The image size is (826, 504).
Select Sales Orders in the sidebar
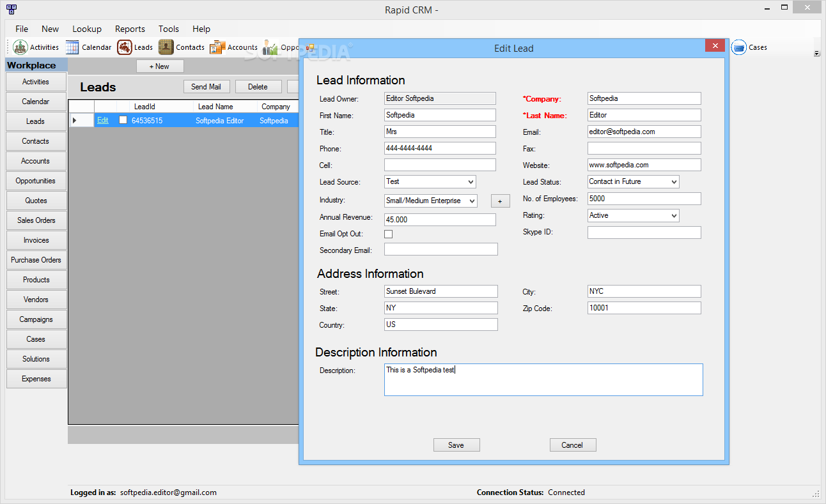tap(36, 220)
